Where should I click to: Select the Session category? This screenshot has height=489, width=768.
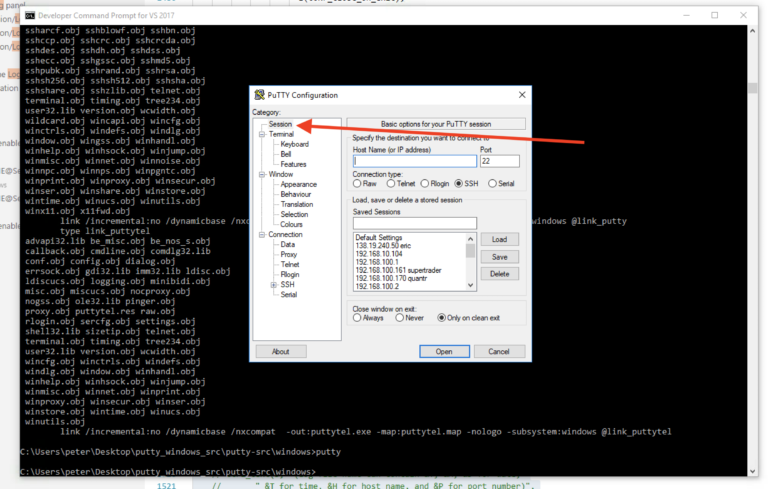coord(280,124)
